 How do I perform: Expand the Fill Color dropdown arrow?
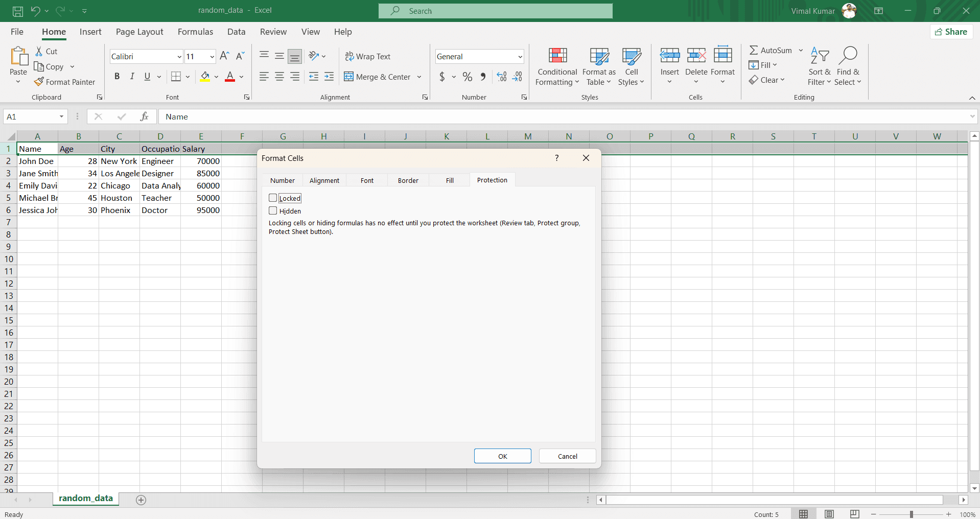216,77
